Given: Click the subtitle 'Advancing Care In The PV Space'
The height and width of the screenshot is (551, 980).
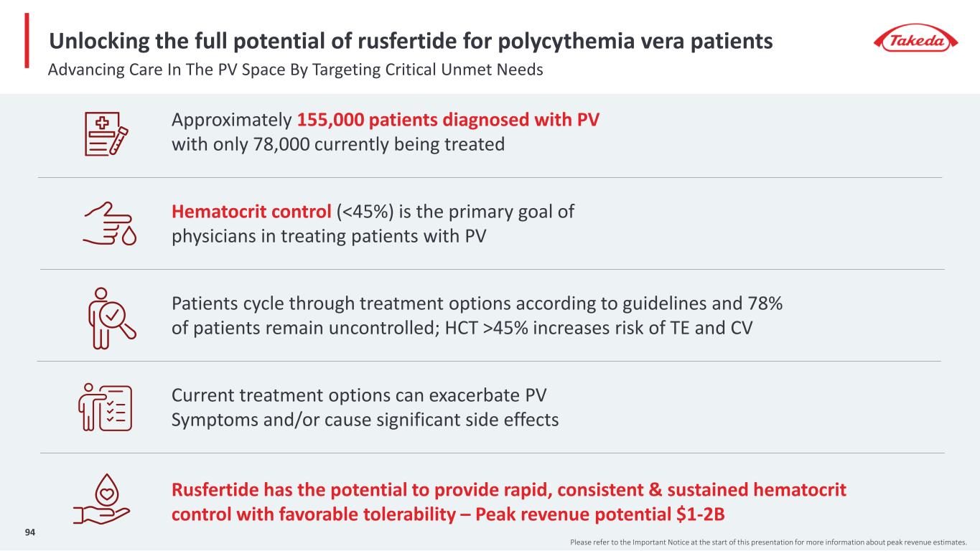Looking at the screenshot, I should (x=294, y=70).
